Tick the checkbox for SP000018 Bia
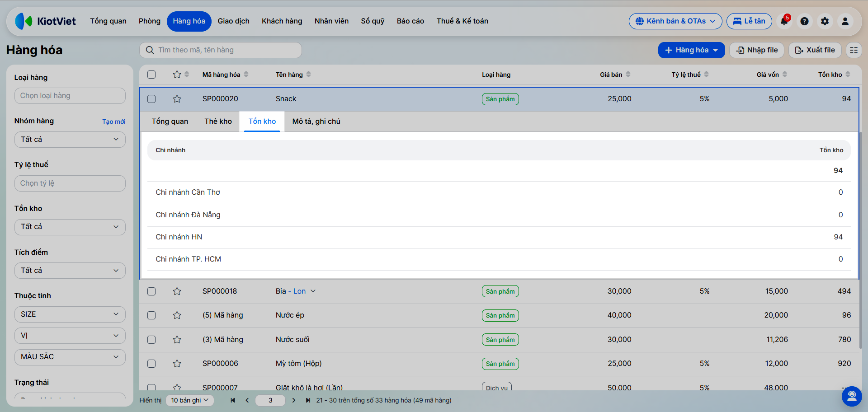This screenshot has width=868, height=412. [x=151, y=291]
